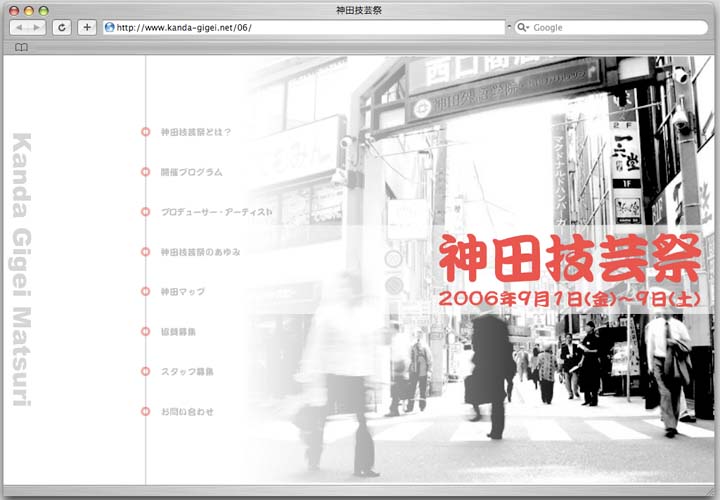This screenshot has height=500, width=720.
Task: Visit the 神田技芸祭のあゆみ link
Action: pos(200,252)
